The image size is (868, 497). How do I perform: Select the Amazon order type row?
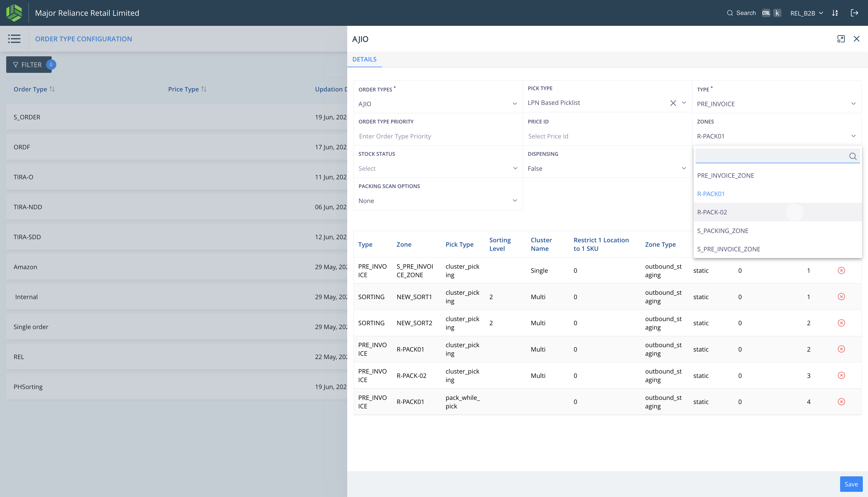click(176, 267)
